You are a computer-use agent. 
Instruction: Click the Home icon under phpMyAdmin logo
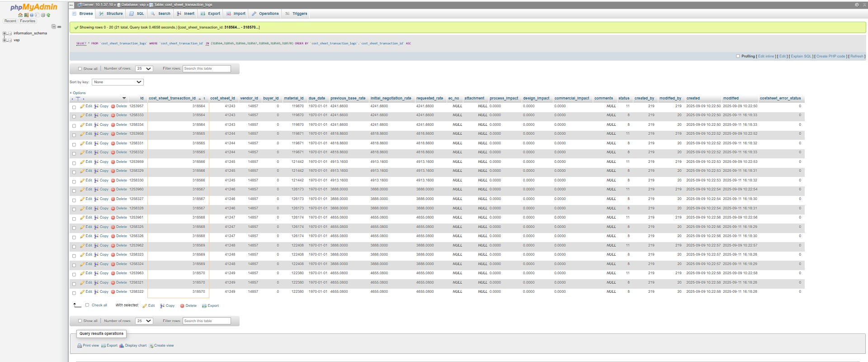click(20, 15)
